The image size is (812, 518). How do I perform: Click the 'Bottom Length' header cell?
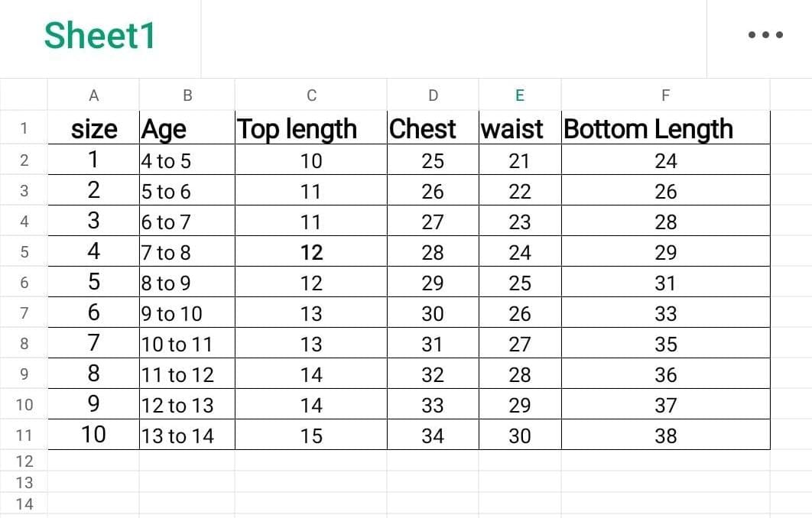tap(648, 129)
